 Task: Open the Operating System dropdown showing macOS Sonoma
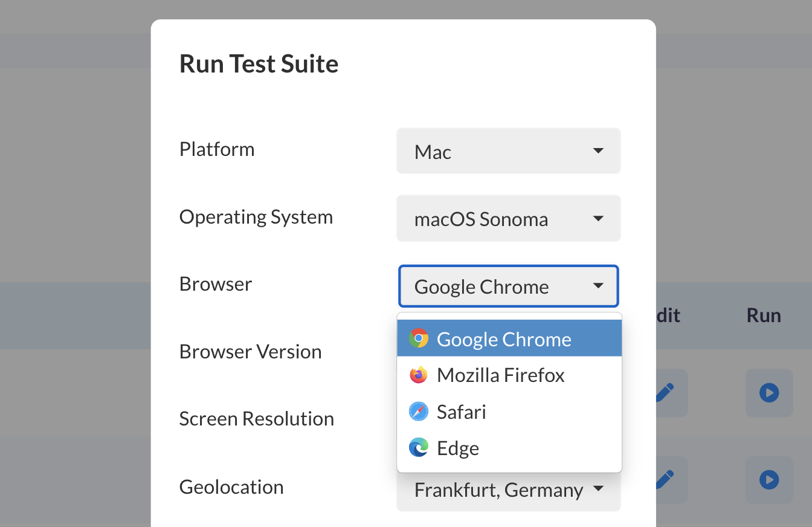[x=509, y=218]
